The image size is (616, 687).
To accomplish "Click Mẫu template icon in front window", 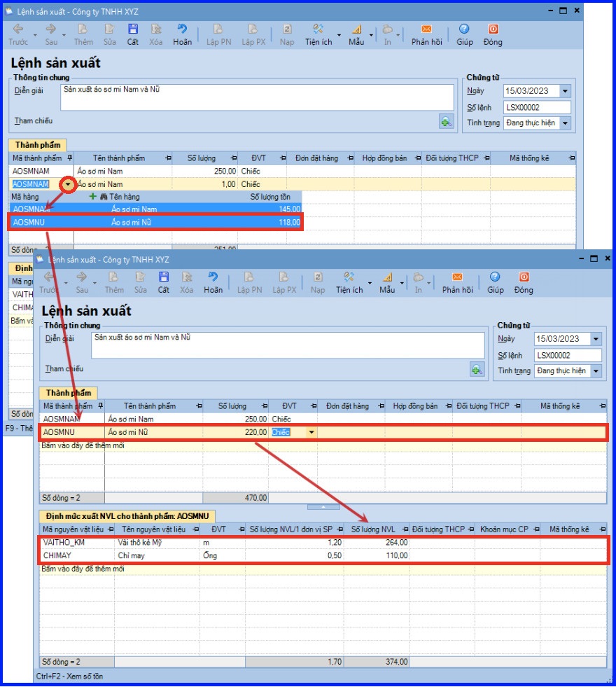I will 388,277.
